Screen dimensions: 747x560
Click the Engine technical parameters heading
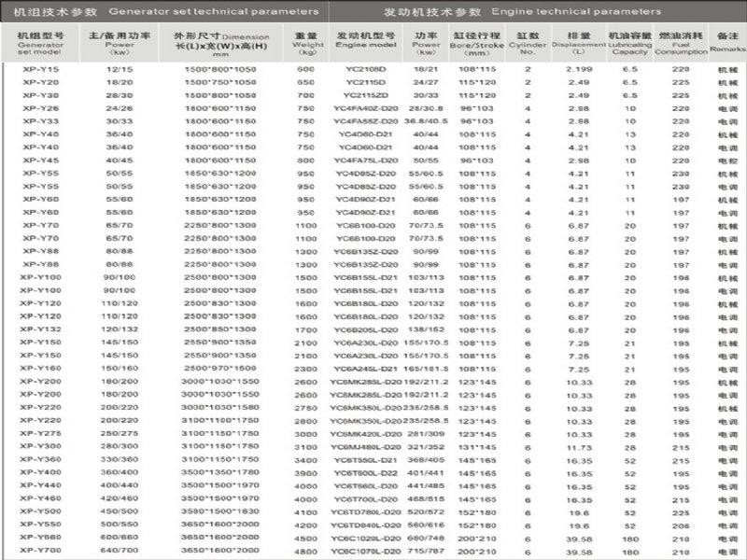pyautogui.click(x=540, y=11)
